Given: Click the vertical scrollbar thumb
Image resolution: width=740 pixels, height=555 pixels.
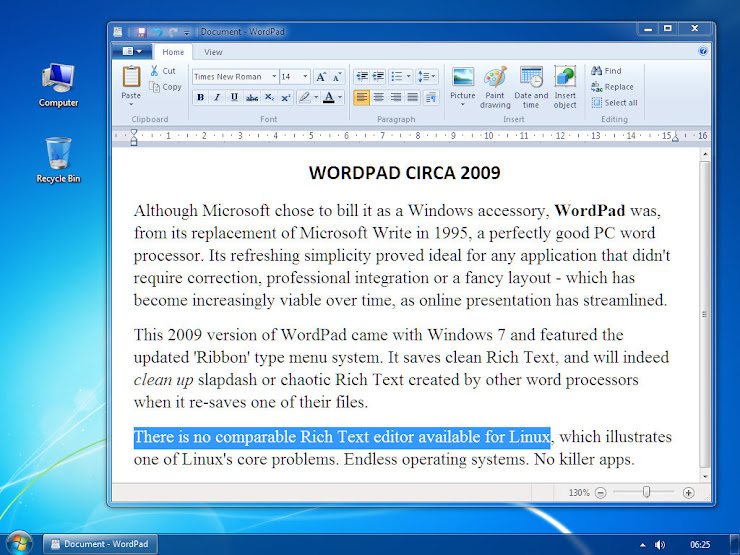Looking at the screenshot, I should tap(705, 314).
